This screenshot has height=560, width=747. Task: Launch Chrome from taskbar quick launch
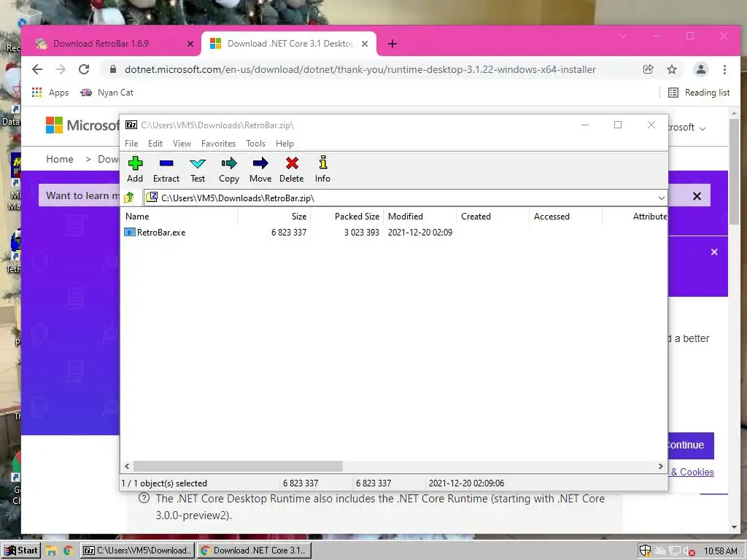click(x=68, y=551)
